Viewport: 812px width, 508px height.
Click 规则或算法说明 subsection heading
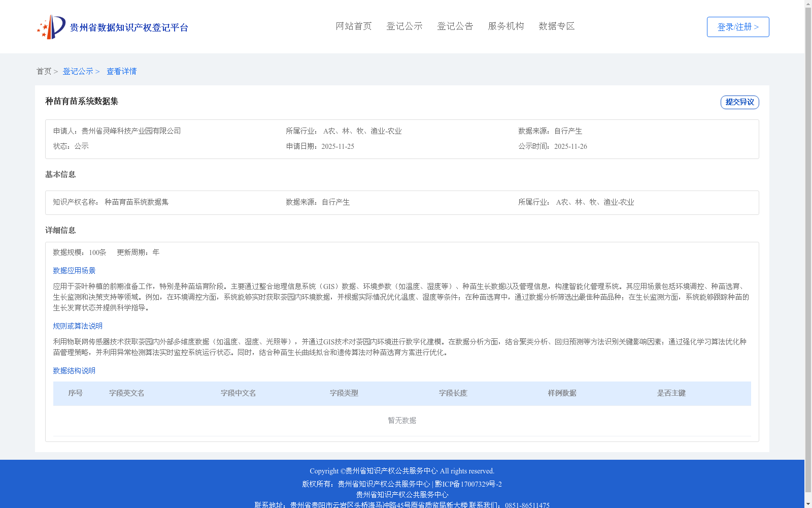(x=78, y=326)
